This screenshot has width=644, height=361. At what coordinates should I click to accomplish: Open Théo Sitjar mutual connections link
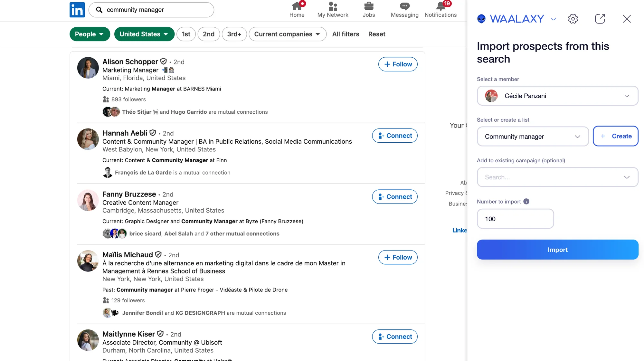click(x=194, y=112)
